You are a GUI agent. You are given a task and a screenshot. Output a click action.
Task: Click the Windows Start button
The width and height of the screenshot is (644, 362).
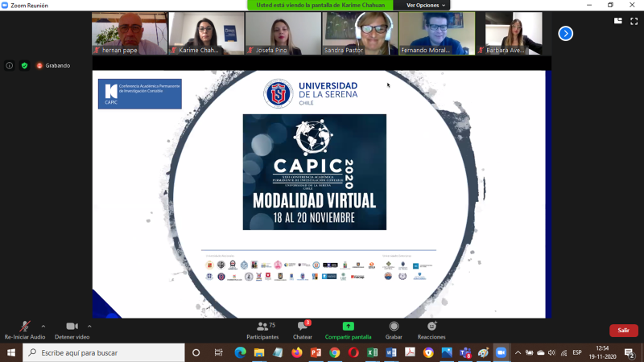click(11, 352)
